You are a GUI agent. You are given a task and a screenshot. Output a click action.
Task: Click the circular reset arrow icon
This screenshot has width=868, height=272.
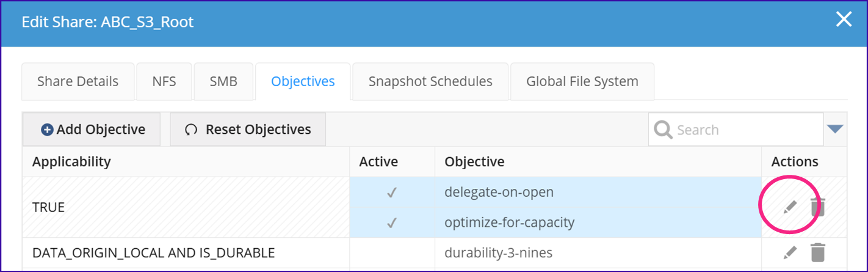[x=191, y=130]
